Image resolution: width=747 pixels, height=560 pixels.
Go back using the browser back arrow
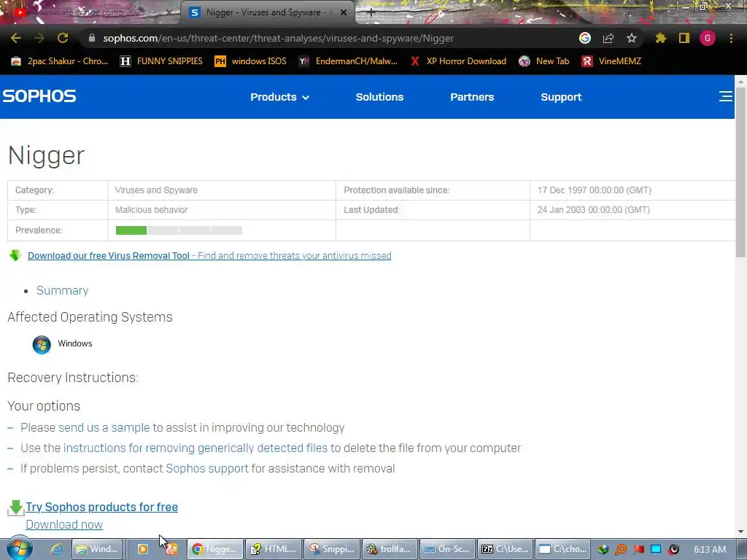[16, 38]
